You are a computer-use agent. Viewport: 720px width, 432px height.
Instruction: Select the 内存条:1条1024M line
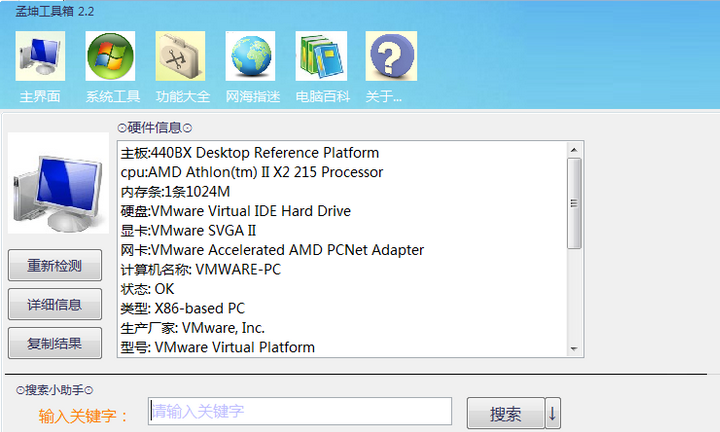(x=175, y=191)
